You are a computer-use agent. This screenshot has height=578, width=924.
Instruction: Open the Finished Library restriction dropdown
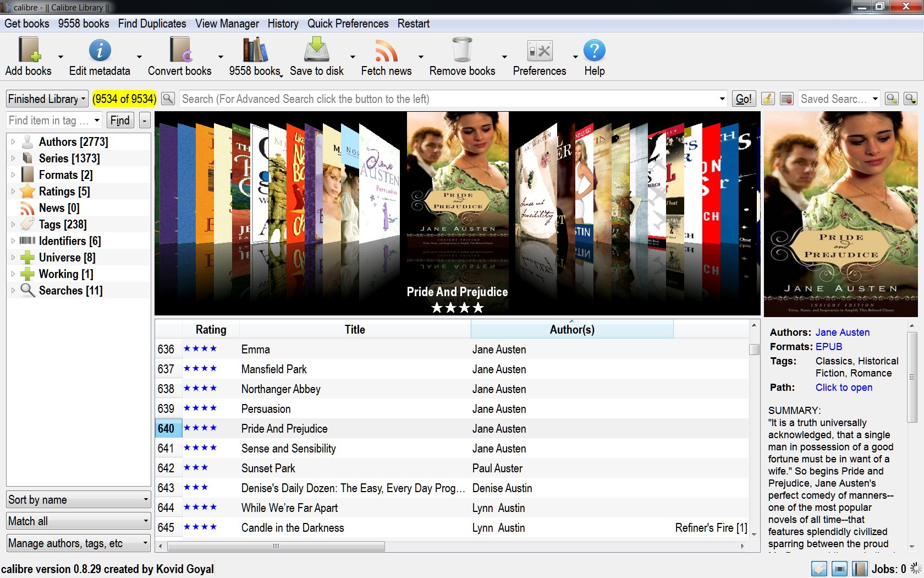pos(47,99)
